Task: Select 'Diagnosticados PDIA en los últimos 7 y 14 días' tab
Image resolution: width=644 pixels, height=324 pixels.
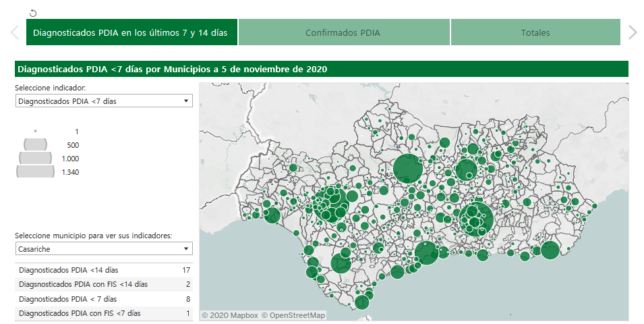Action: (131, 32)
